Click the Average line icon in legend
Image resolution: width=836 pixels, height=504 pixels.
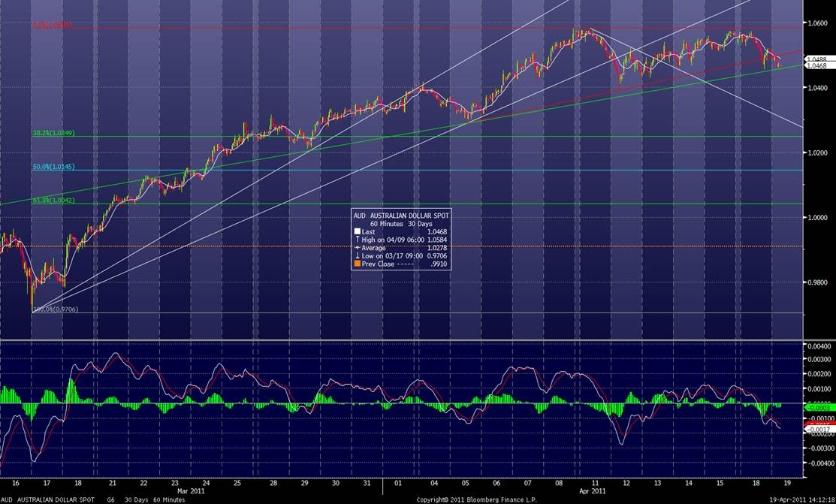click(x=357, y=248)
